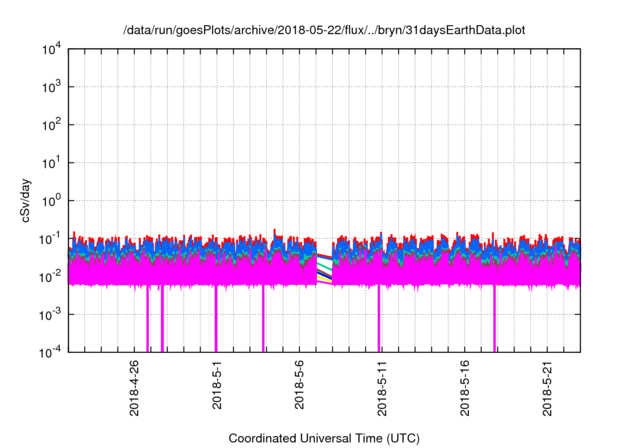The image size is (640, 448).
Task: Click the 10^-2 y-axis tick label
Action: [x=51, y=277]
